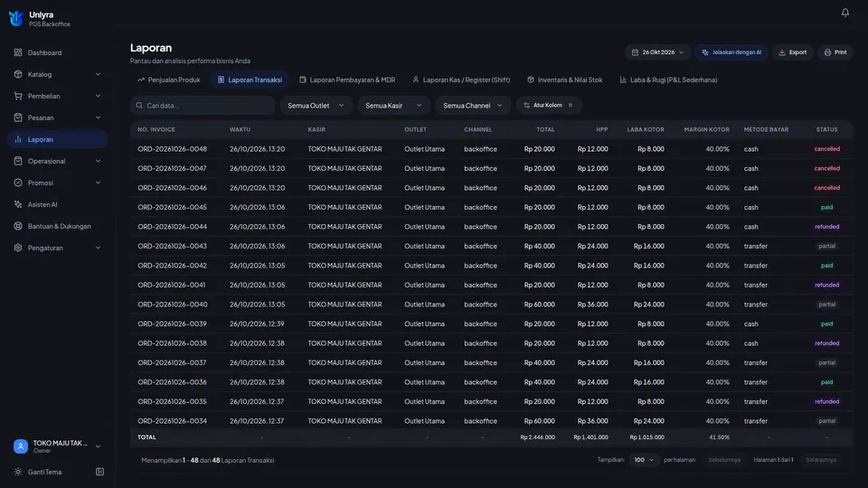Screen dimensions: 868x488
Task: Change rows per page dropdown 100
Action: point(643,460)
